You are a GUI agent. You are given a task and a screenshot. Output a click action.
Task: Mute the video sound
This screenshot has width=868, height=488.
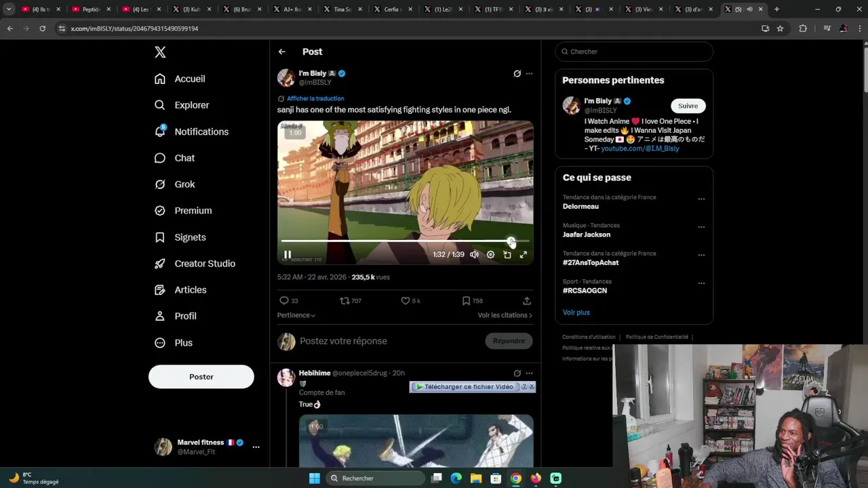pos(474,255)
